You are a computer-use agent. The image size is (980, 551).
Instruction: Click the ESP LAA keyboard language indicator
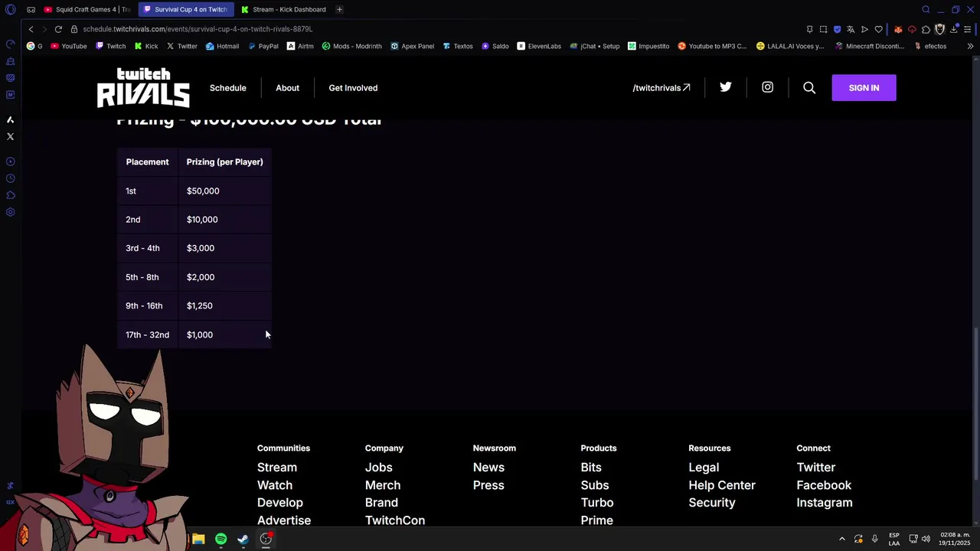coord(894,539)
